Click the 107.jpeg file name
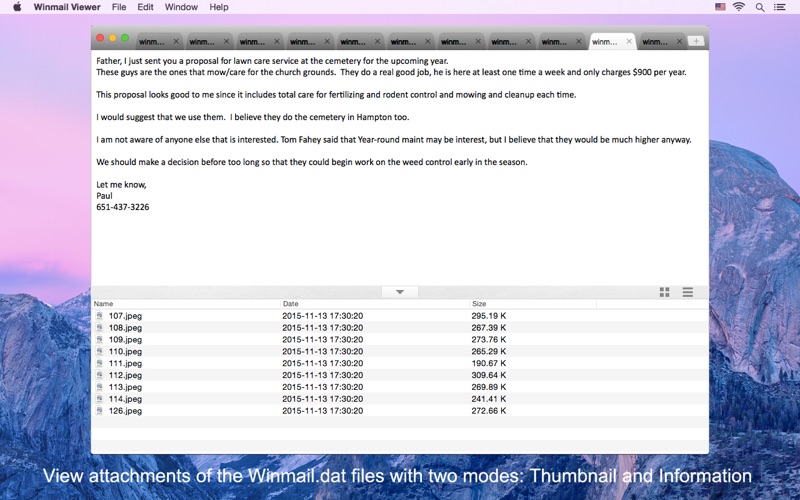This screenshot has height=500, width=800. point(125,316)
